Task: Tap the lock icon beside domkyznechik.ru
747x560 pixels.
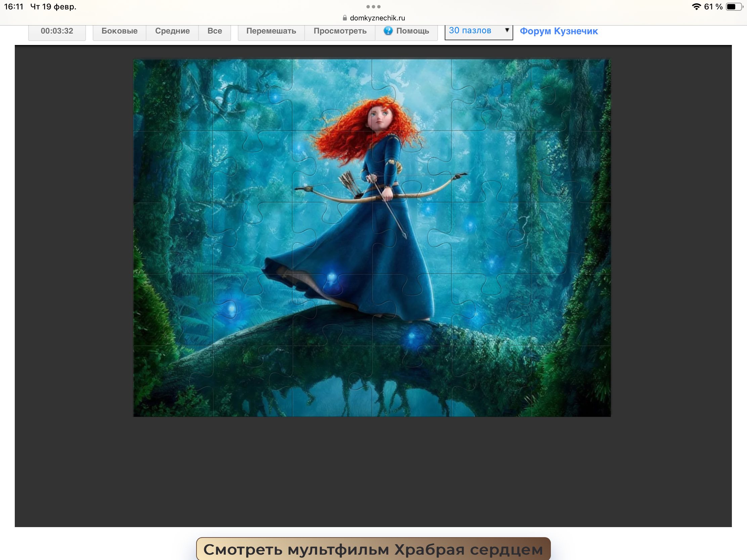Action: 345,18
